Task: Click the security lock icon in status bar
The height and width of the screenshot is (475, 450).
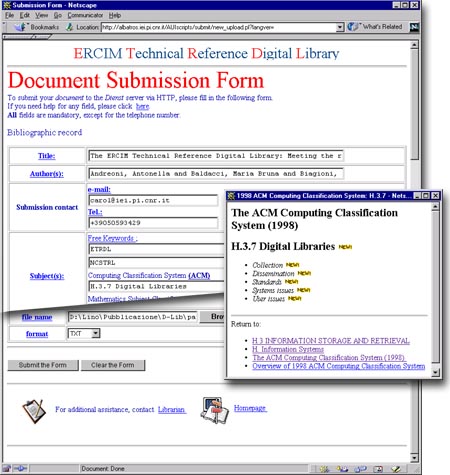Action: pyautogui.click(x=7, y=469)
